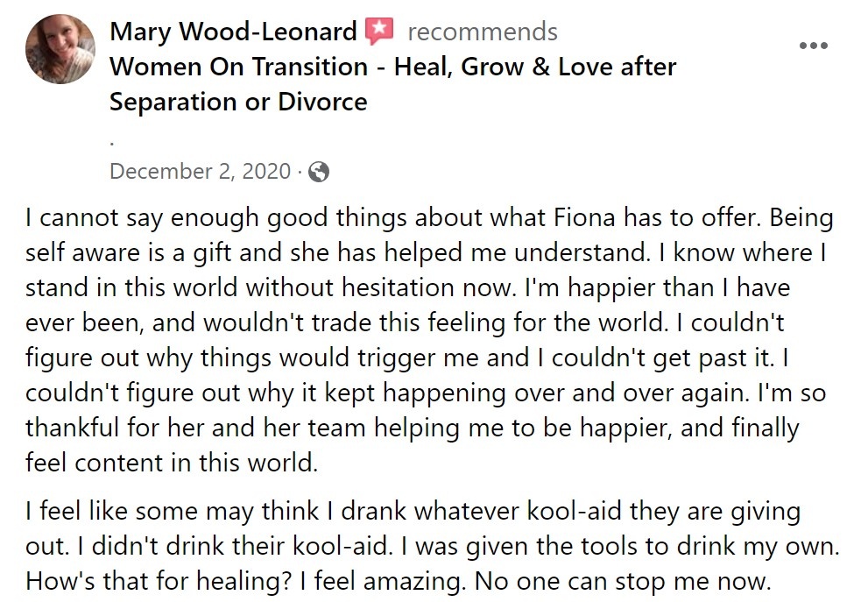Click the red star recommendation badge

pos(379,31)
